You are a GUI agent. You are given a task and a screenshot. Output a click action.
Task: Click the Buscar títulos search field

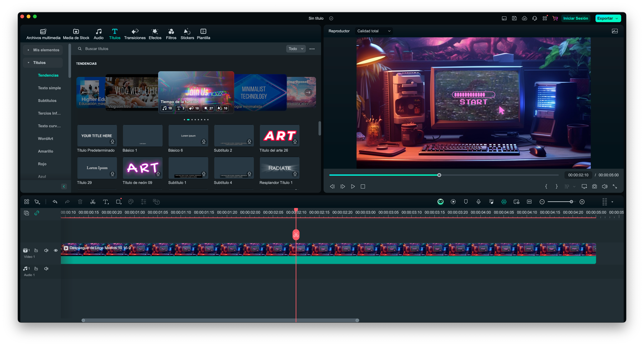coord(183,49)
